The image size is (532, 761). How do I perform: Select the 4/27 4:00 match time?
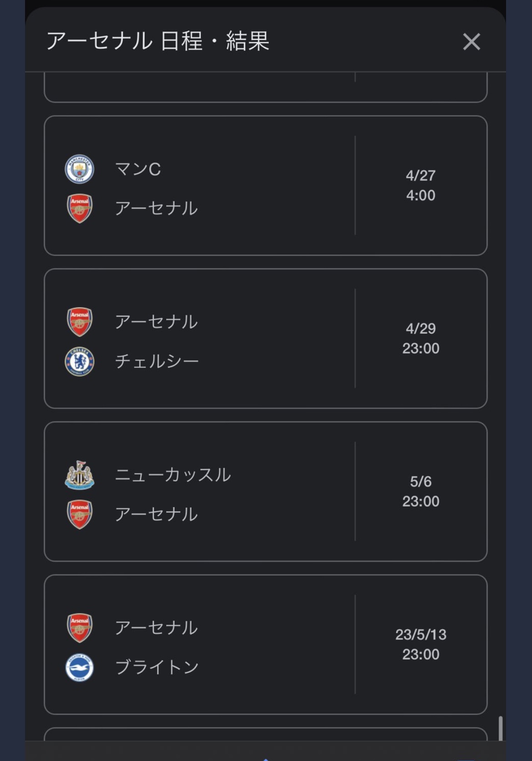click(x=421, y=185)
